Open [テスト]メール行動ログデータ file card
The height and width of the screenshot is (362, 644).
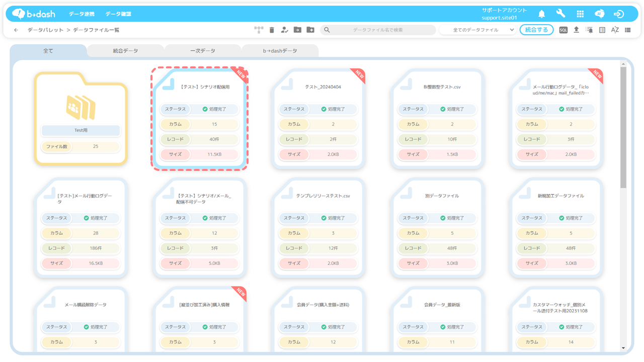click(x=81, y=228)
